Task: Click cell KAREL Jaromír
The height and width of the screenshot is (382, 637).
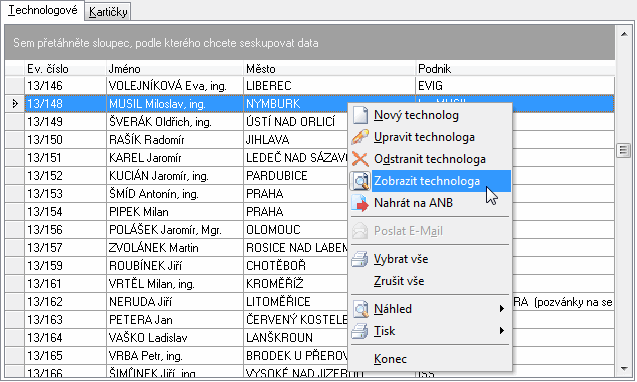Action: pyautogui.click(x=175, y=158)
